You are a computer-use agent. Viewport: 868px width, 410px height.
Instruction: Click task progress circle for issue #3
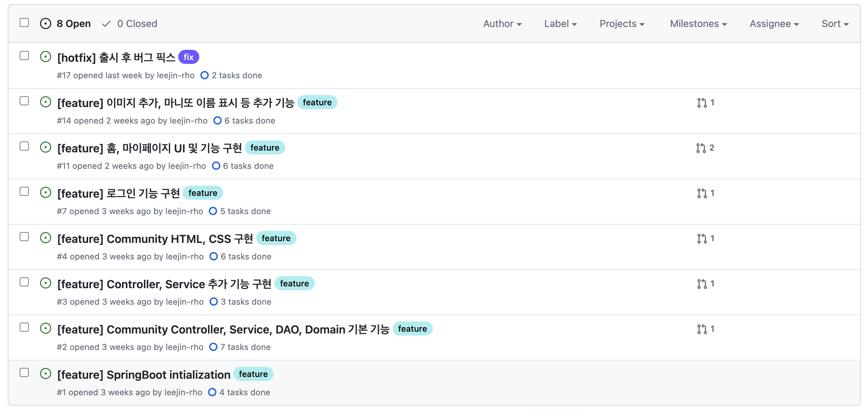point(213,302)
